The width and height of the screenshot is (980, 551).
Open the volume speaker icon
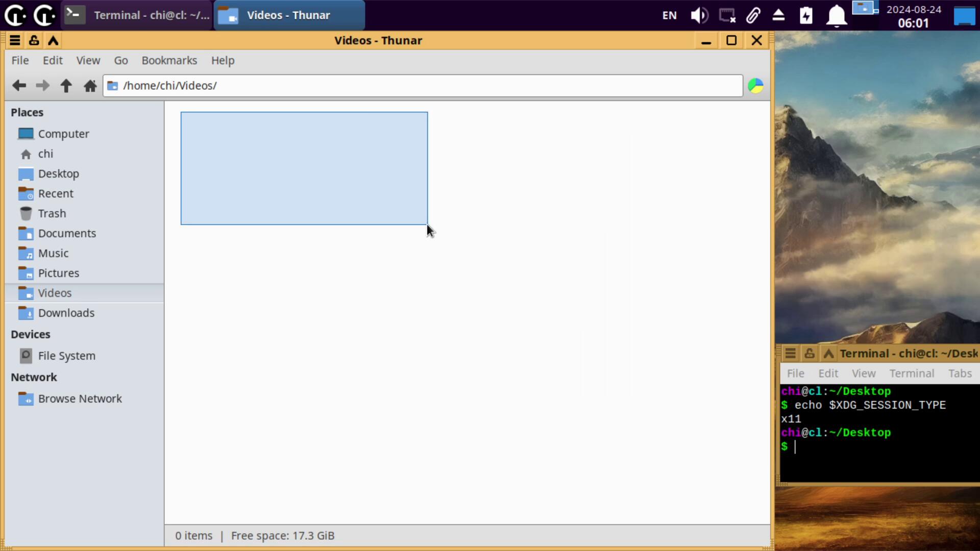coord(699,15)
